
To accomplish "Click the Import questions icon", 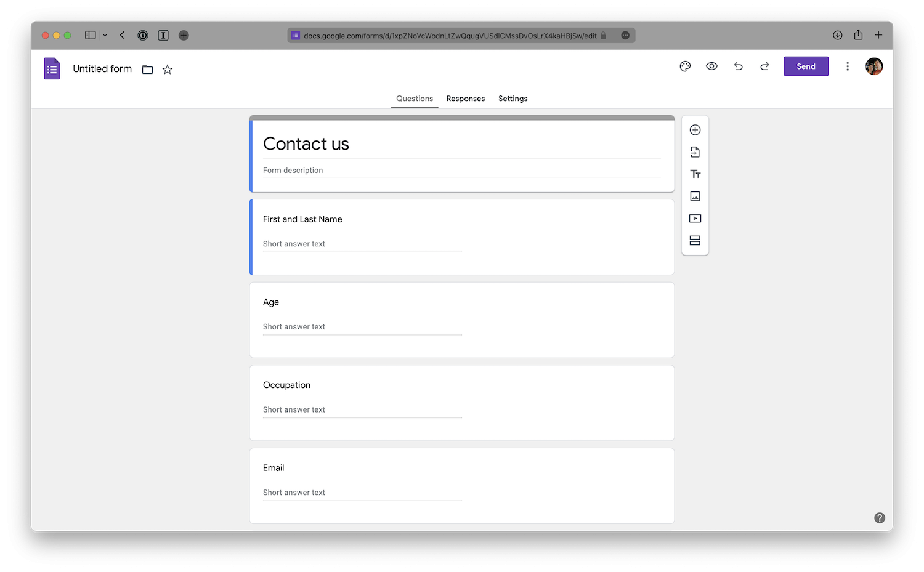I will pos(695,152).
